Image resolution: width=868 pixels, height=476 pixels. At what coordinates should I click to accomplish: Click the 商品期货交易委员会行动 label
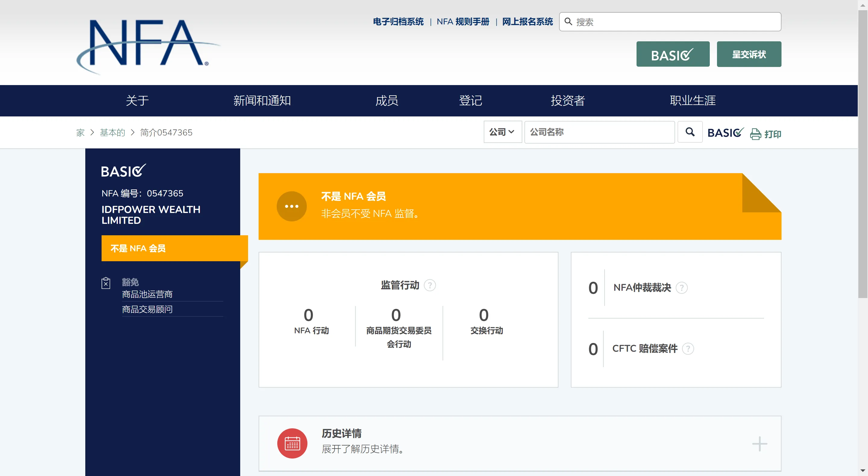[399, 337]
